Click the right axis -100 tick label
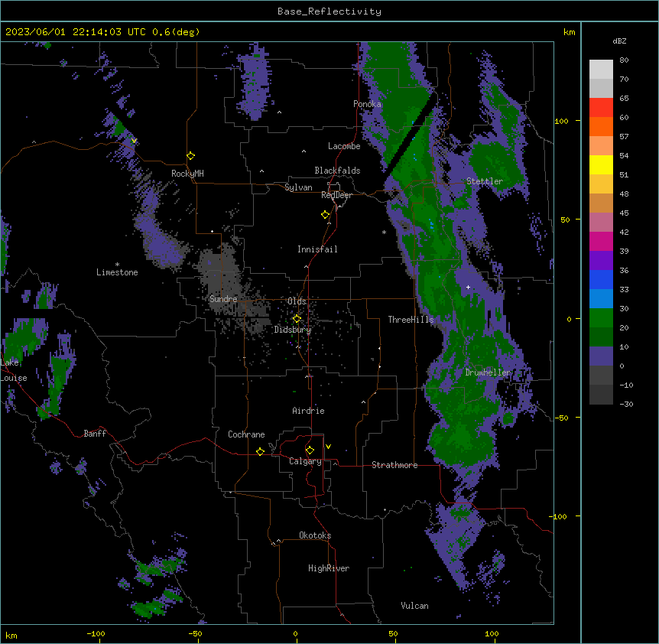 (559, 516)
